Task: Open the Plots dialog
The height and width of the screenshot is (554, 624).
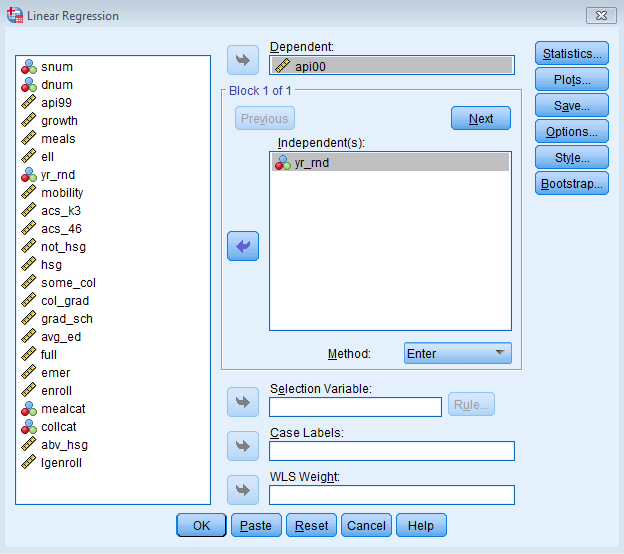Action: (x=572, y=80)
